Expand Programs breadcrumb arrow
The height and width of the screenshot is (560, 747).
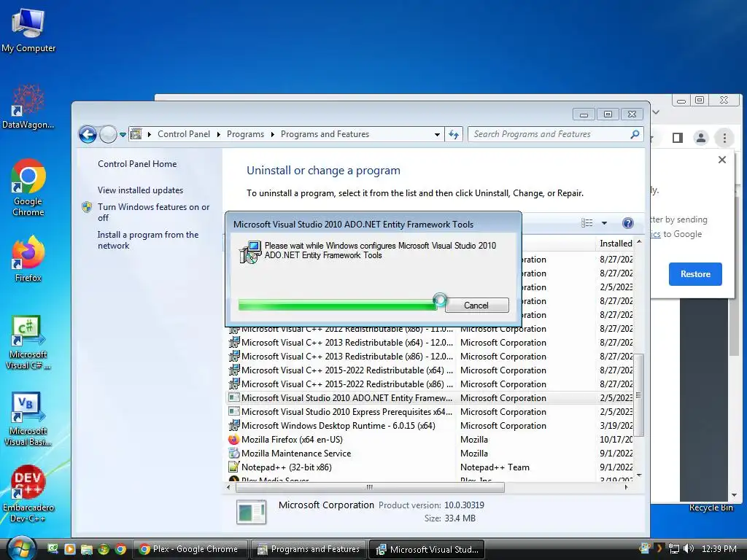(x=273, y=135)
